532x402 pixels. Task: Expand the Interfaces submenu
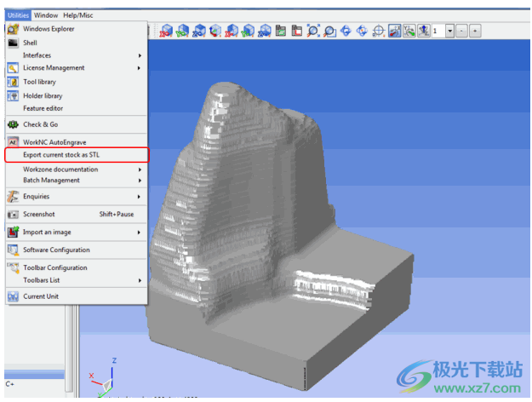[x=77, y=55]
